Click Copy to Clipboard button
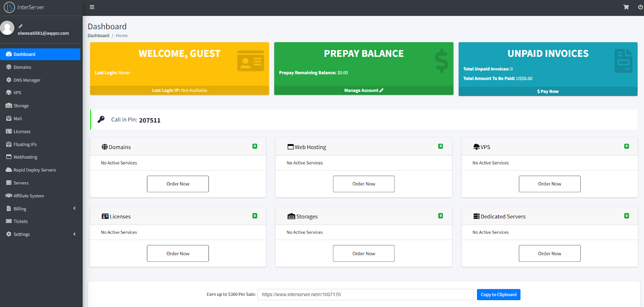Viewport: 644px width, 307px height. point(499,295)
